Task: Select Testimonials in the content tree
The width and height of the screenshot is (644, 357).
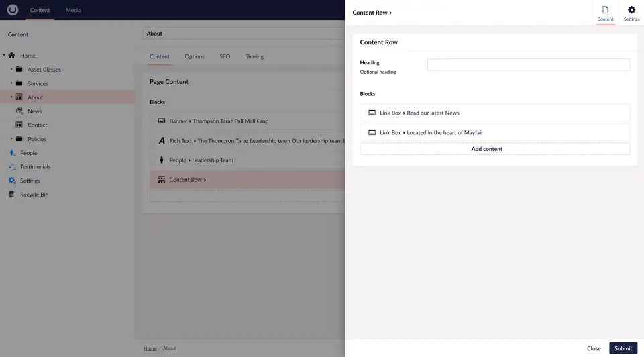Action: [36, 167]
